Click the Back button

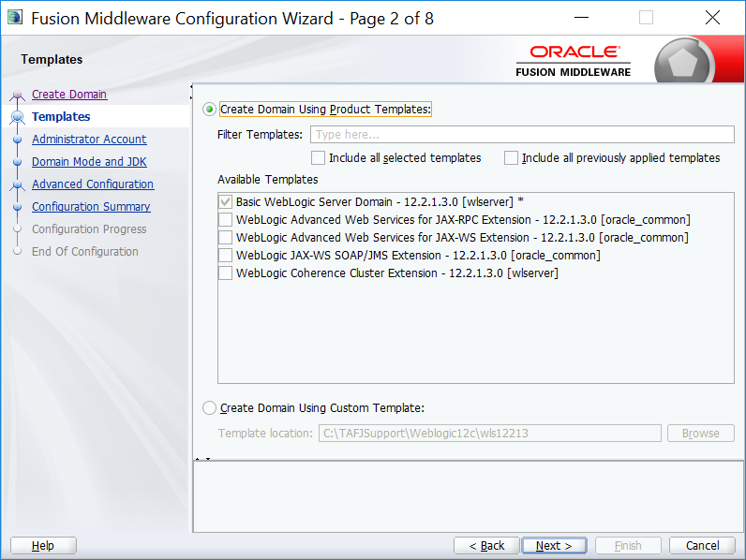point(485,546)
